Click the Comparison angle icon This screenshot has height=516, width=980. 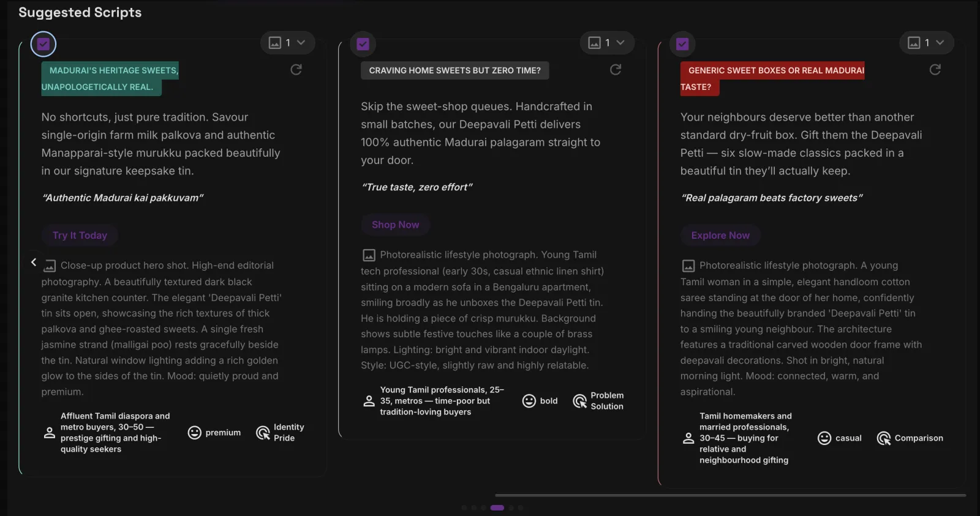[x=883, y=438]
